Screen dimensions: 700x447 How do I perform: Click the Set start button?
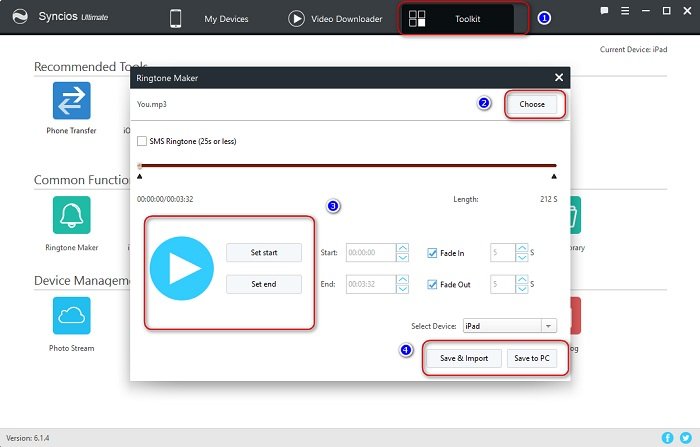(x=264, y=252)
